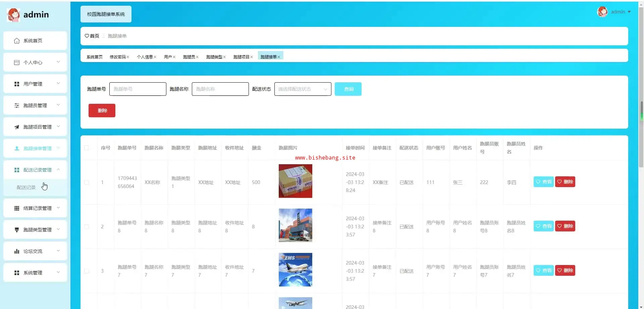Click the red batch 删除 button
Viewport: 644px width, 309px height.
click(x=102, y=111)
